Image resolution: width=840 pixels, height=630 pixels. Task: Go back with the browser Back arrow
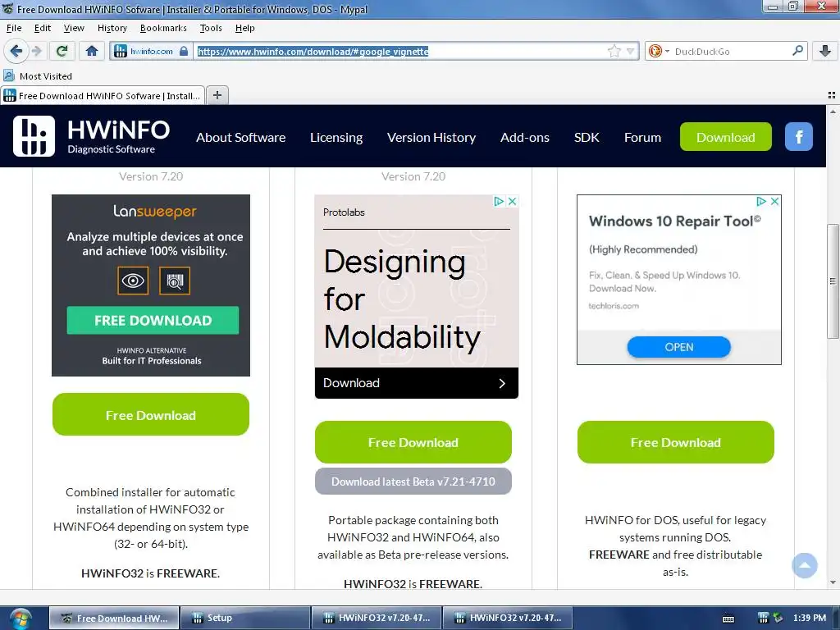click(x=16, y=52)
